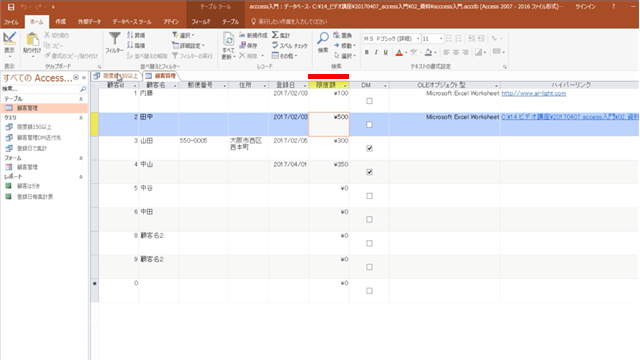Image resolution: width=640 pixels, height=360 pixels.
Task: Sort descending with 降順
Action: [x=136, y=45]
